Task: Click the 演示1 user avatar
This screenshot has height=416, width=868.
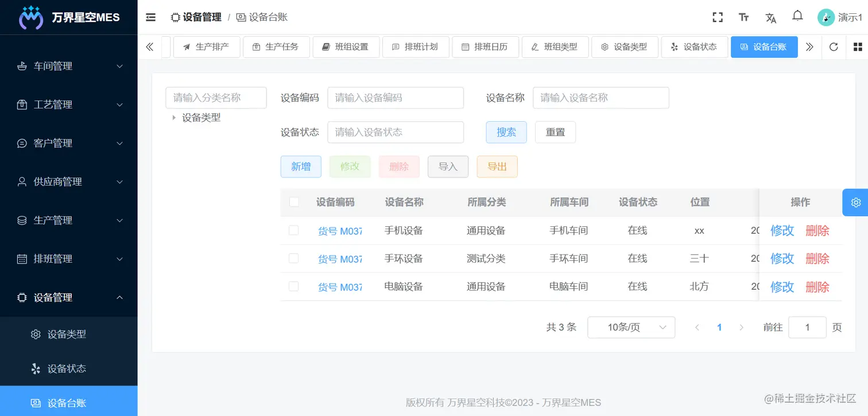Action: pos(826,17)
